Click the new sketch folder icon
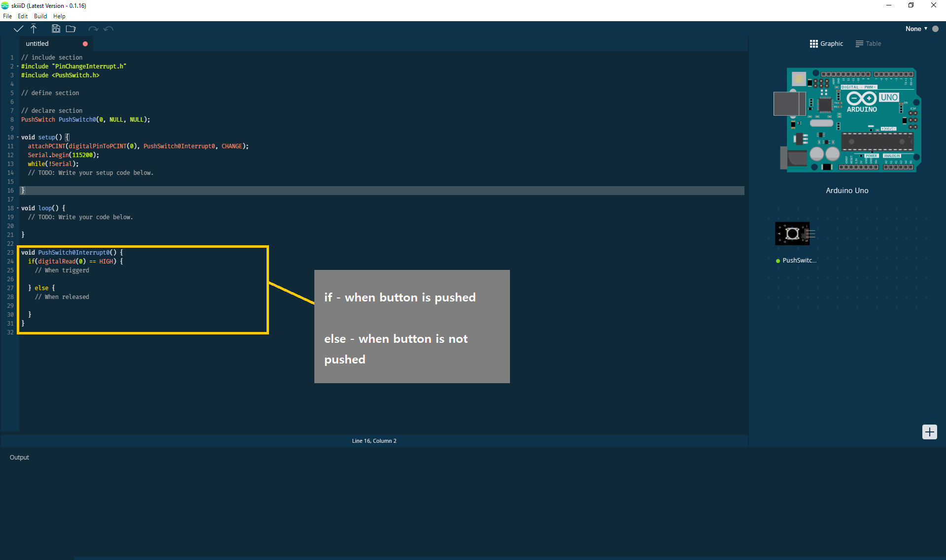 pos(70,29)
